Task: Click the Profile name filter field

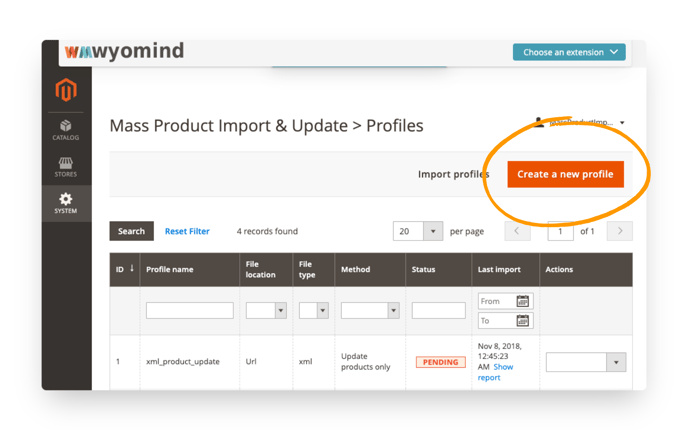Action: [190, 310]
